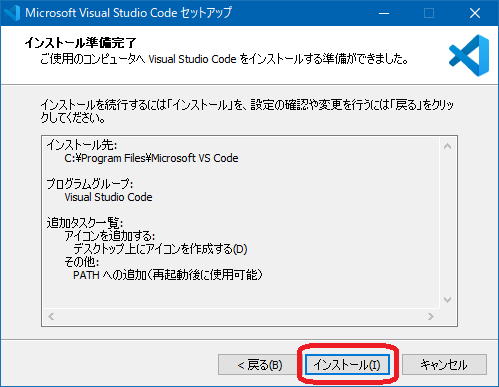
Task: Click the 'インストール先:' label
Action: tap(82, 145)
